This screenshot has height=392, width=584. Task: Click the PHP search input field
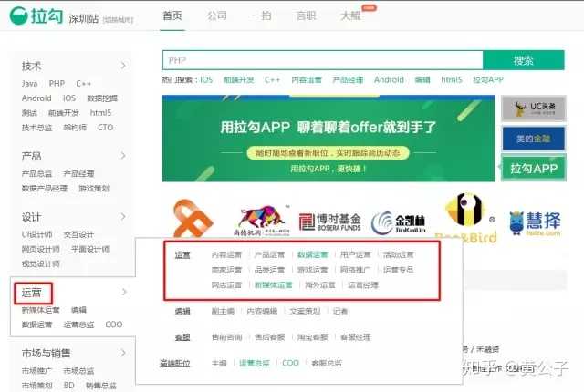(x=321, y=60)
